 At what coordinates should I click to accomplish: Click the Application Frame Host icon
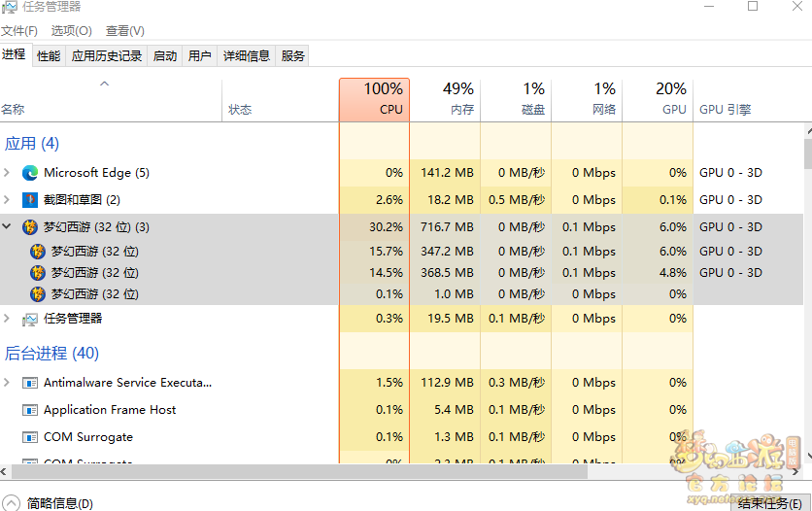coord(30,410)
